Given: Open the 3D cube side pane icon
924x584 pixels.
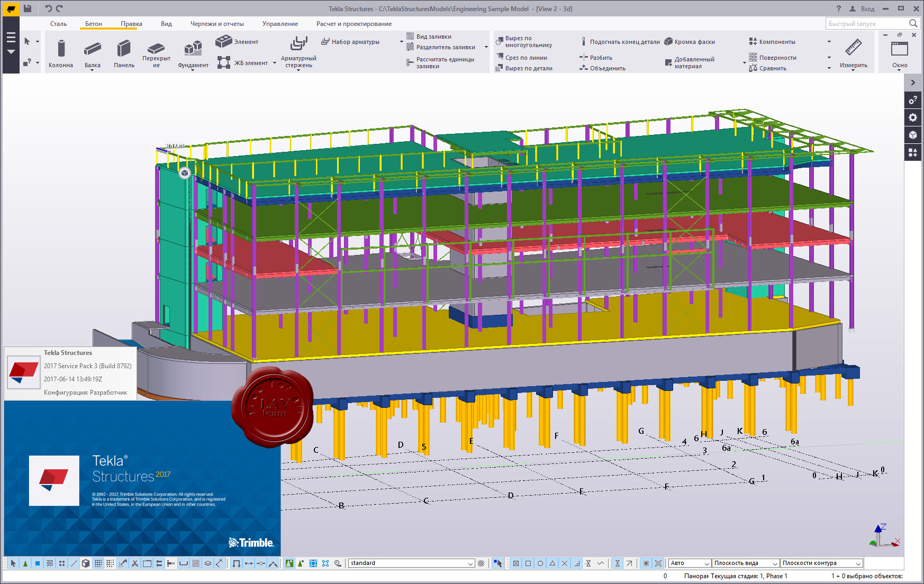Looking at the screenshot, I should coord(913,135).
